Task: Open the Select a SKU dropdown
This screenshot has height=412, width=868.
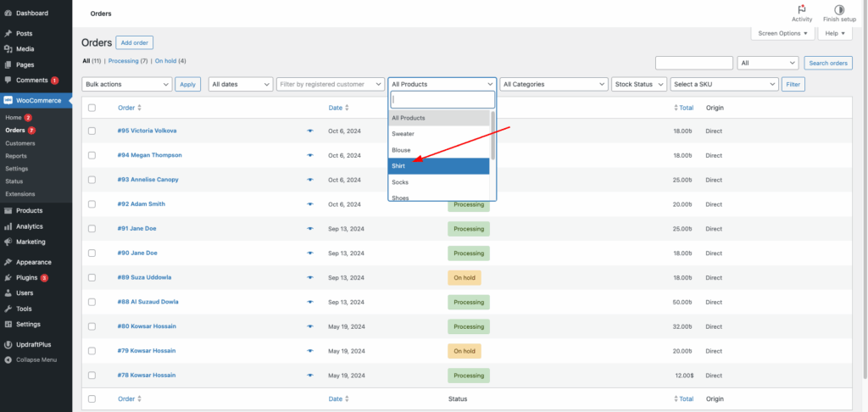Action: pos(725,84)
